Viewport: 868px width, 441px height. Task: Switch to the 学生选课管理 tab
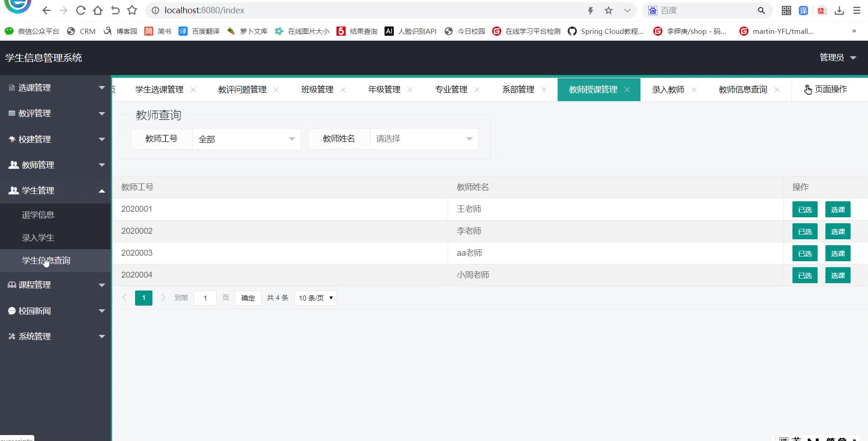[159, 90]
